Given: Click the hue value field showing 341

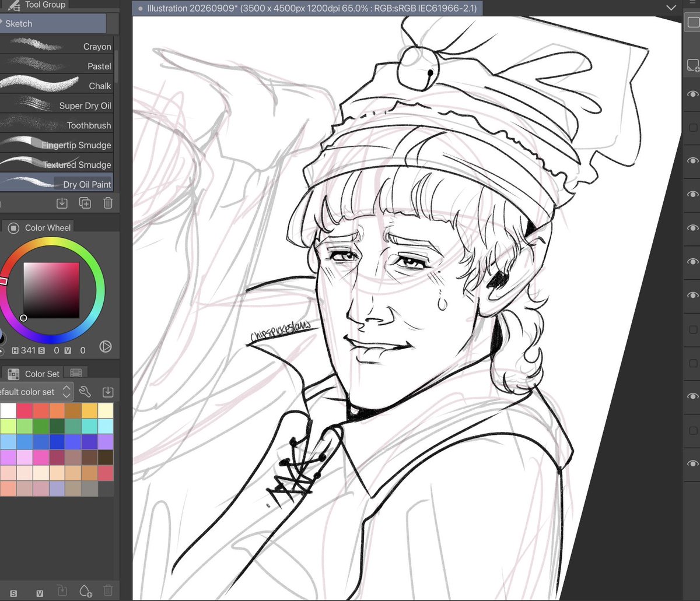Looking at the screenshot, I should pos(27,350).
